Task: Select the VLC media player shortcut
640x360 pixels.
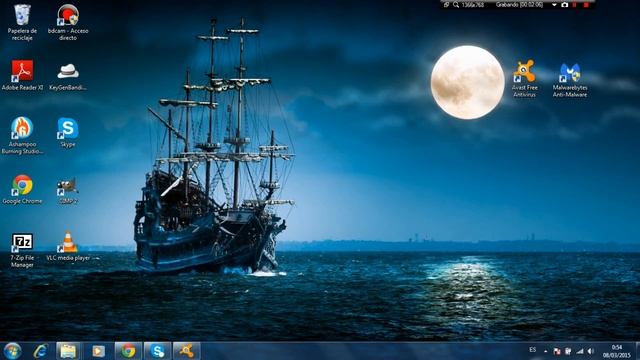Action: [x=68, y=246]
